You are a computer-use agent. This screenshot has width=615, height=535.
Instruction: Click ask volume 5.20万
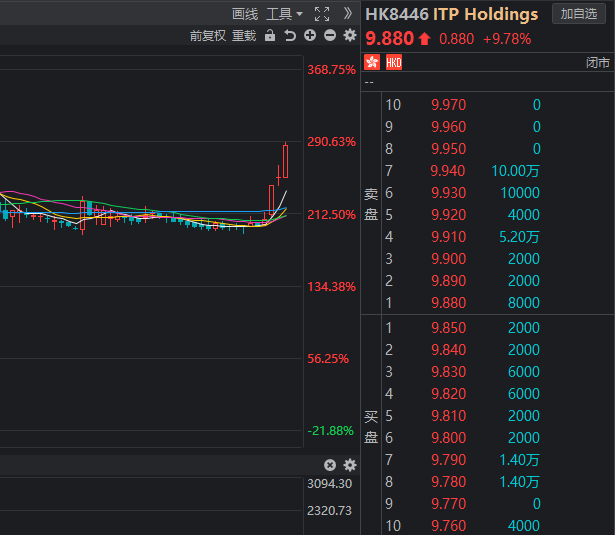pos(519,237)
